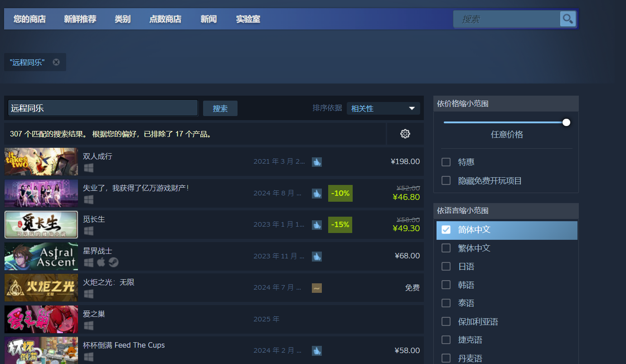Click the 搜索 button beside the search term
This screenshot has width=626, height=364.
(220, 108)
